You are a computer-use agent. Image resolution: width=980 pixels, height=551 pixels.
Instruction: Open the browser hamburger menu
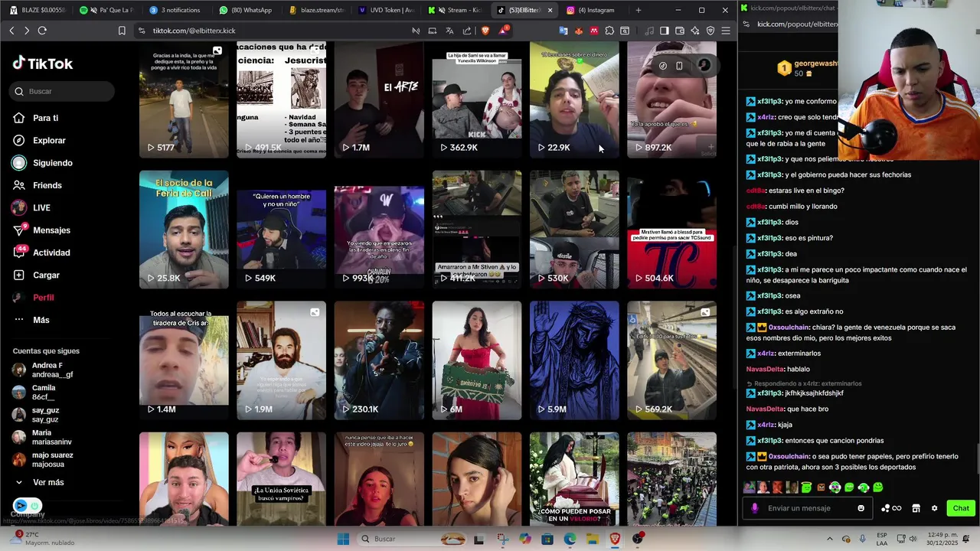(x=726, y=31)
